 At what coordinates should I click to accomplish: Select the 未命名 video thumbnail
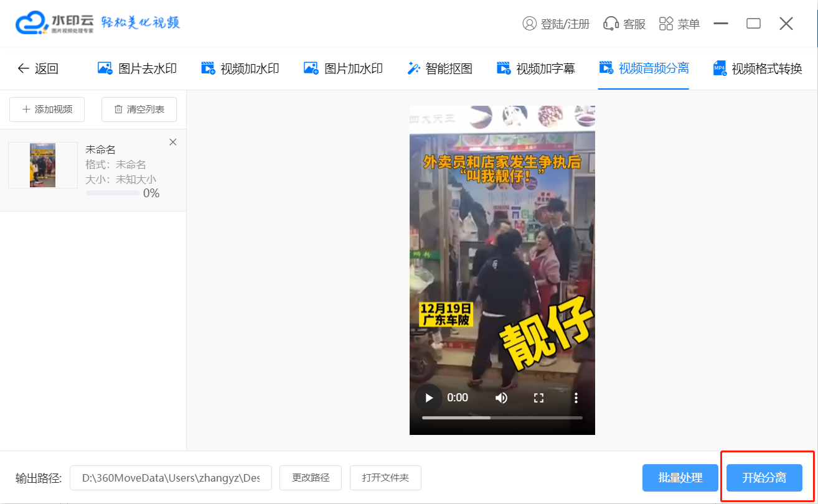click(42, 165)
